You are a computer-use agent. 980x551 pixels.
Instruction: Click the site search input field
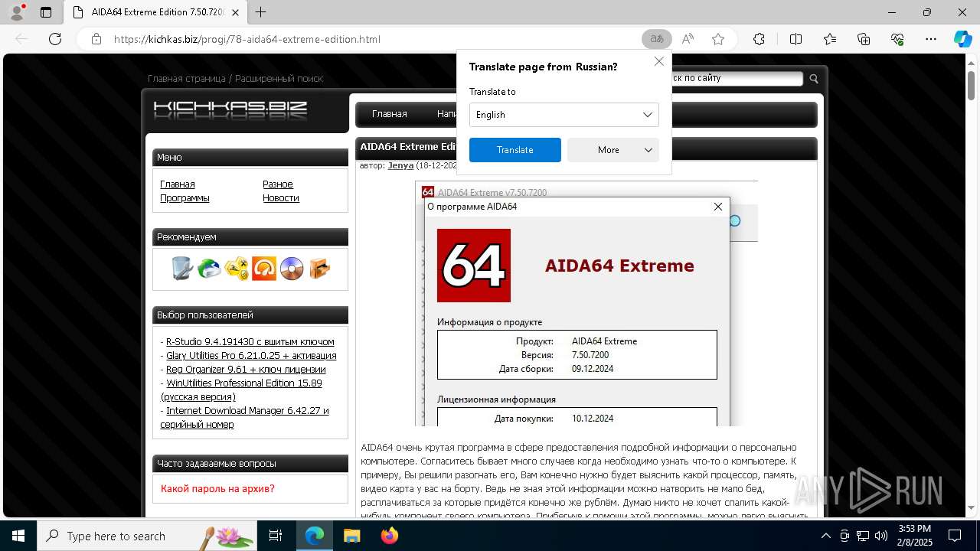[x=737, y=78]
